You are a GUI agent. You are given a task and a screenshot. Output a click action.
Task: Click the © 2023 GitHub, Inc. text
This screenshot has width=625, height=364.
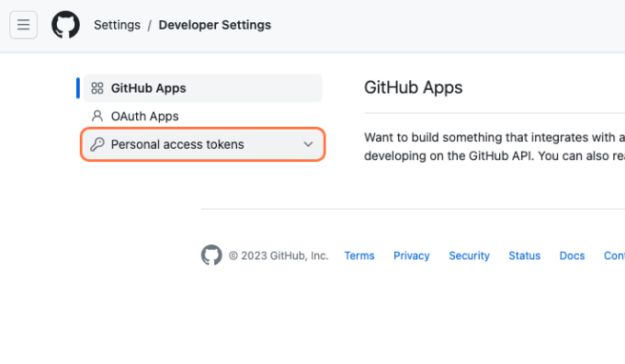[x=278, y=256]
